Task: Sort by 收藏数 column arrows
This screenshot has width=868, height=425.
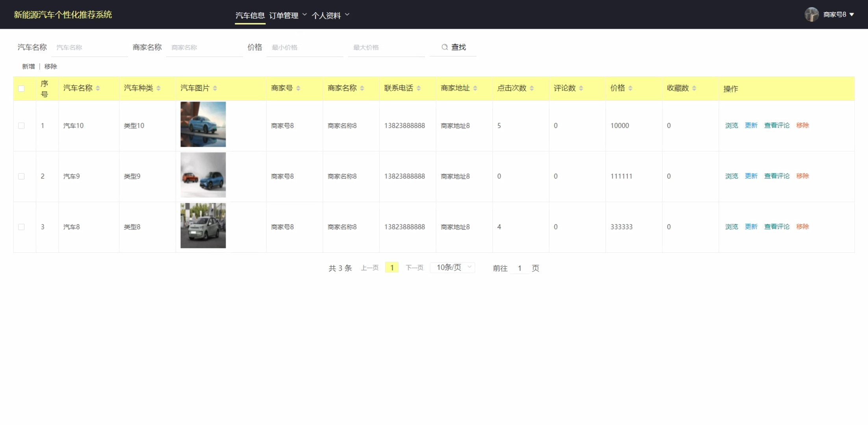Action: pos(694,88)
